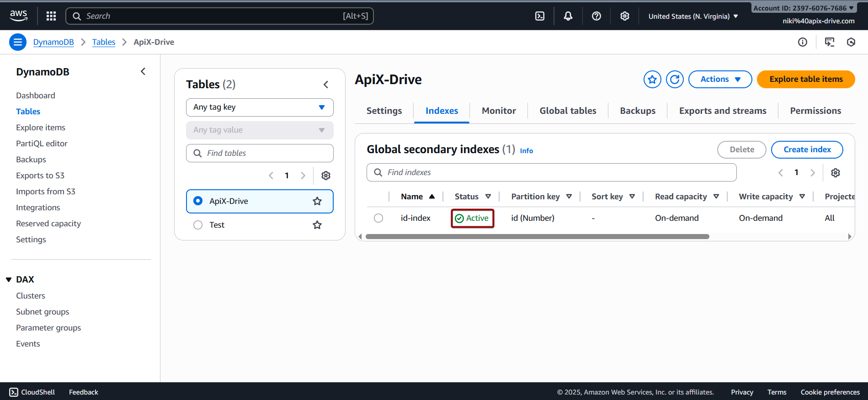Image resolution: width=868 pixels, height=400 pixels.
Task: Launch CloudShell from the top bar icon
Action: click(x=540, y=16)
